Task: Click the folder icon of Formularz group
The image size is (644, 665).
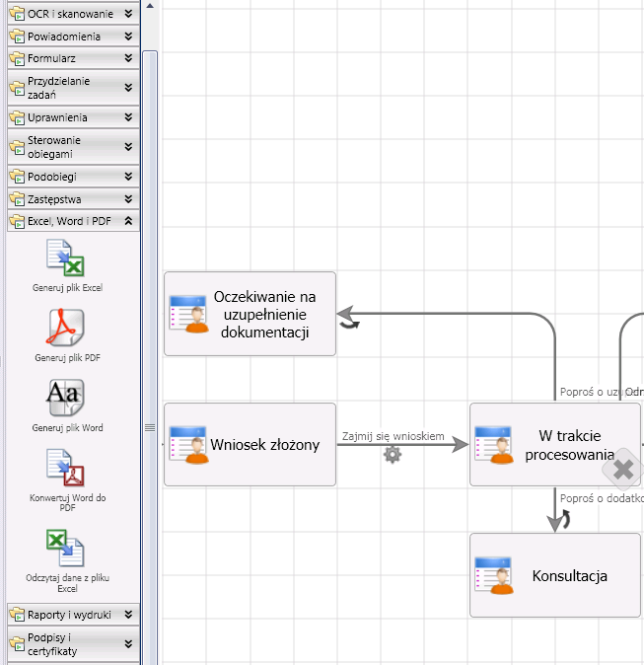Action: [17, 58]
